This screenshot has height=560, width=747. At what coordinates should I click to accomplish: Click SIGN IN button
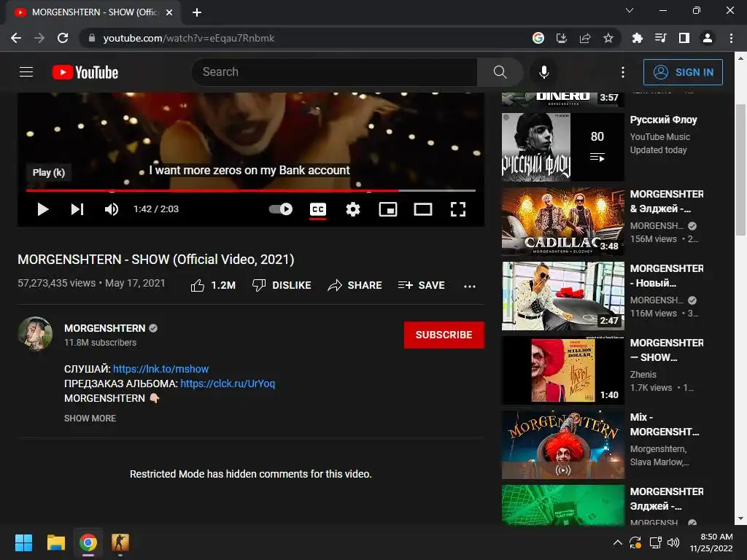point(683,72)
